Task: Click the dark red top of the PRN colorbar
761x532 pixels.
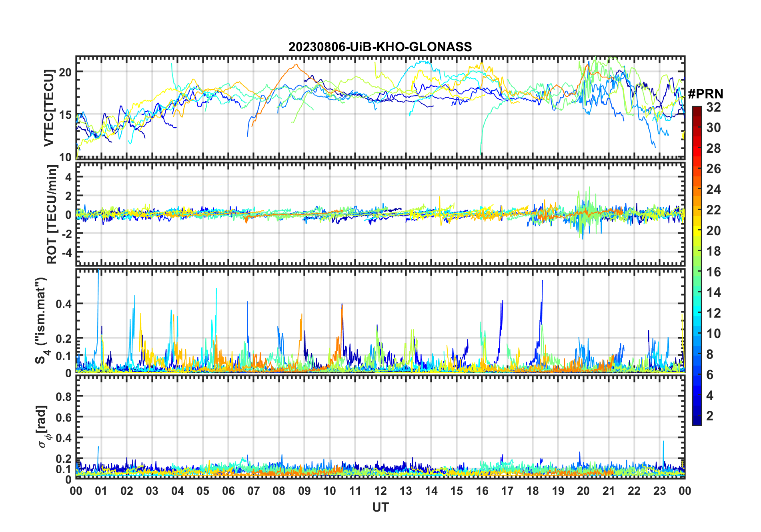Action: pos(697,109)
